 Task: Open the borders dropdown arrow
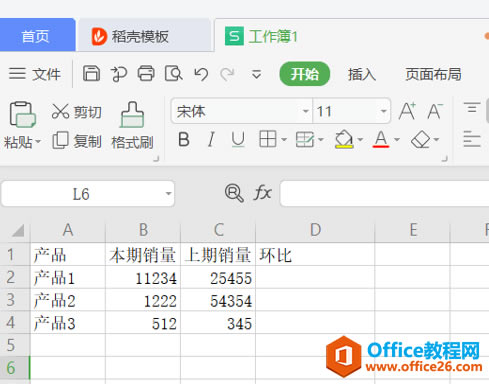pyautogui.click(x=284, y=139)
